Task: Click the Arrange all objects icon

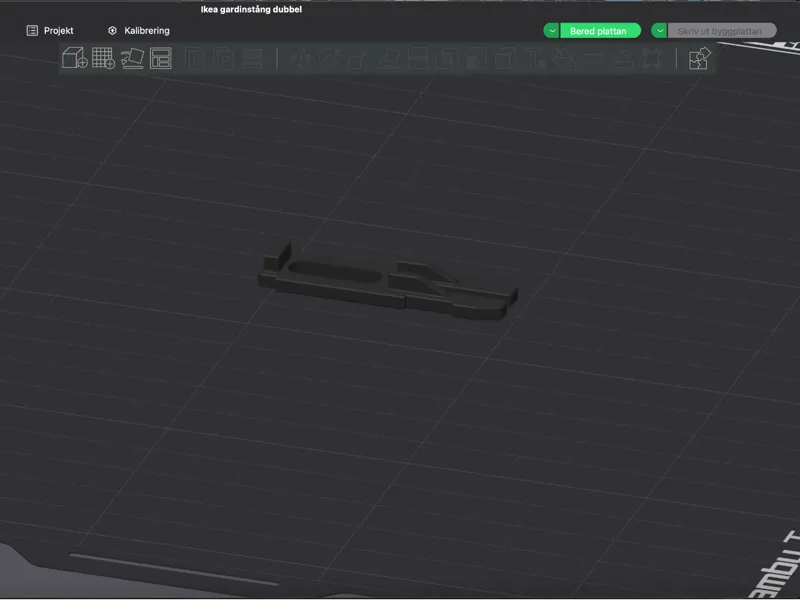Action: point(161,58)
